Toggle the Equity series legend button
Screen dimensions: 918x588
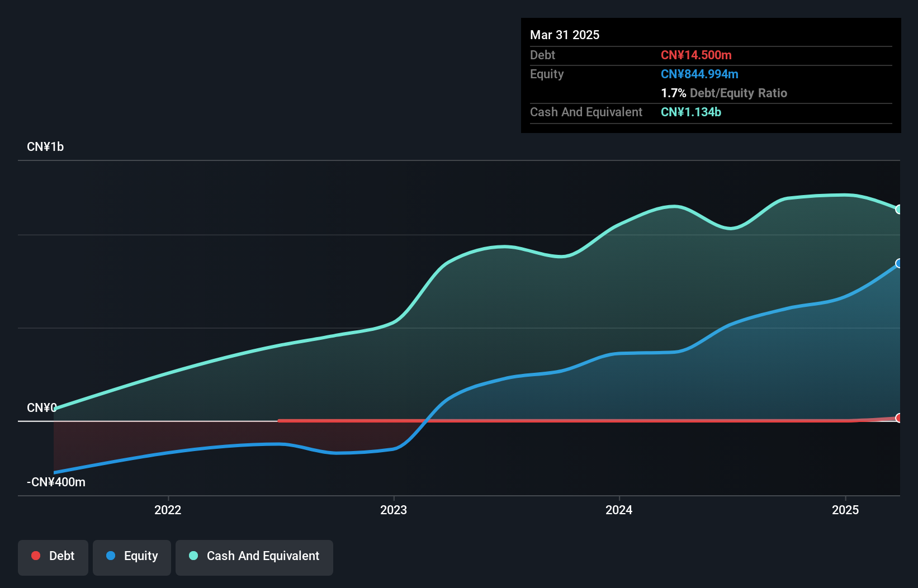click(132, 557)
